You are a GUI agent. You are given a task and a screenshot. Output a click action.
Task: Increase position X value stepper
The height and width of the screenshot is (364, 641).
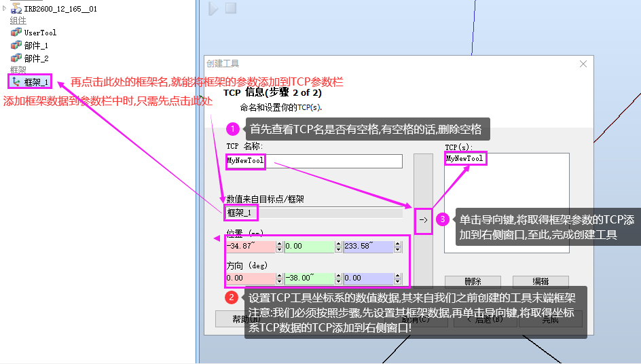click(x=279, y=244)
